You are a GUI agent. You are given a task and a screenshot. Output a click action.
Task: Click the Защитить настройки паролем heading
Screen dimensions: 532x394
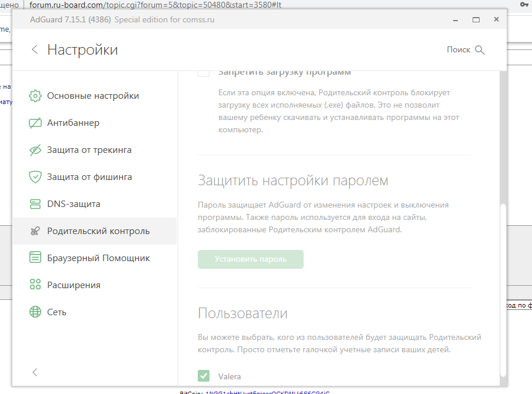pos(293,181)
